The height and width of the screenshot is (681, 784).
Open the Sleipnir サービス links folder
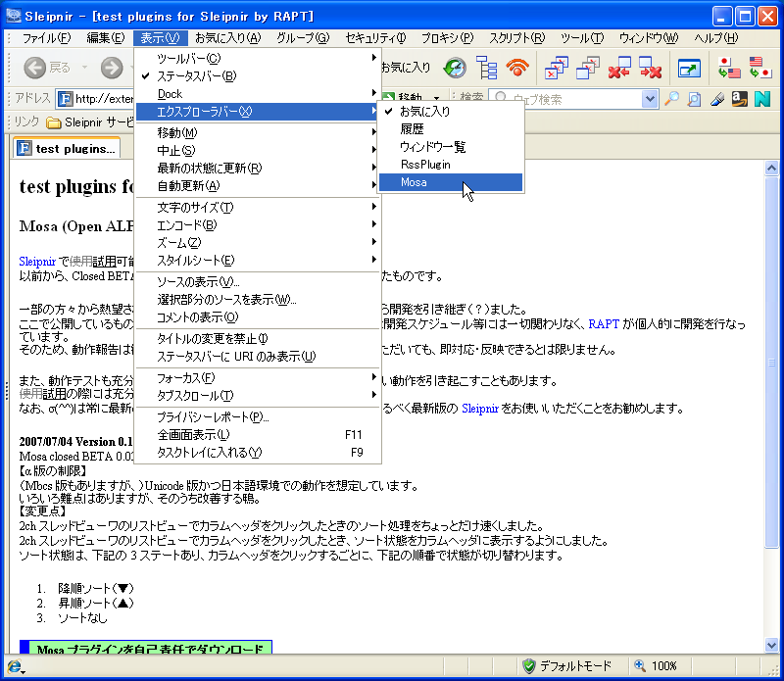(x=89, y=122)
